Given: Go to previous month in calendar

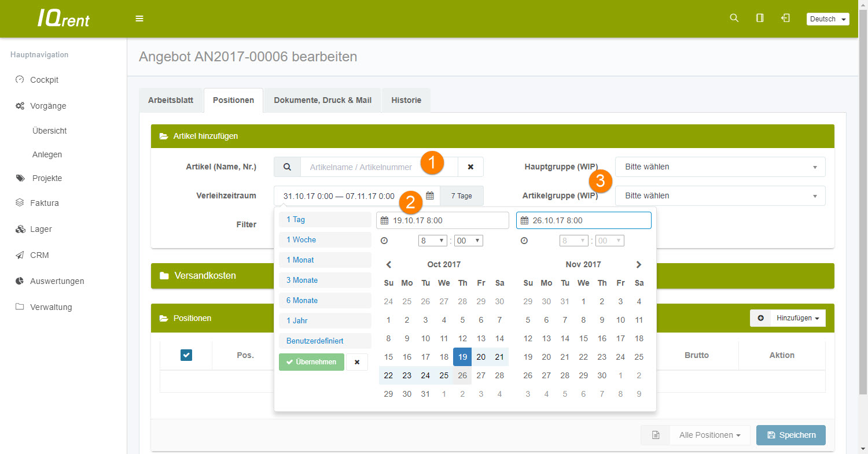Looking at the screenshot, I should tap(389, 264).
